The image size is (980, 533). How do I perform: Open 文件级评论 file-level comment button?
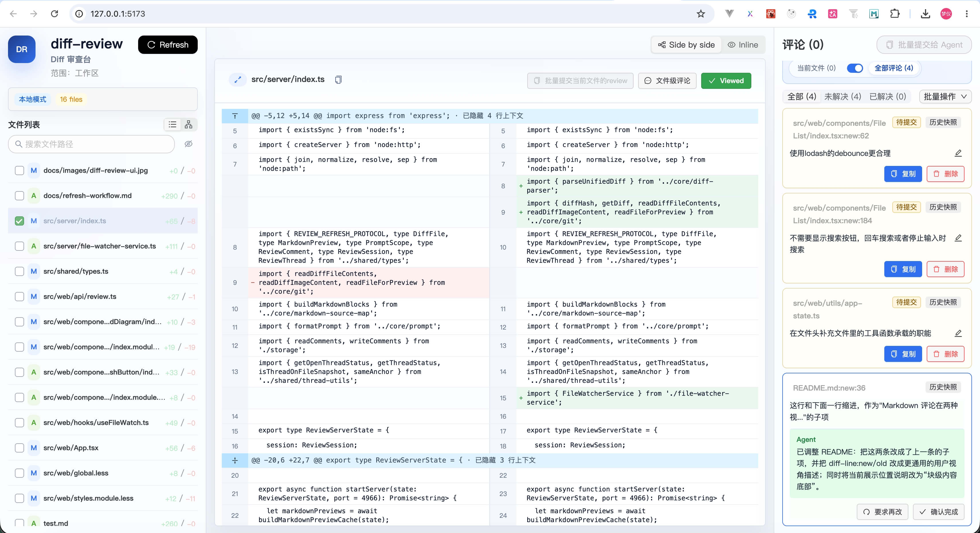click(x=667, y=81)
